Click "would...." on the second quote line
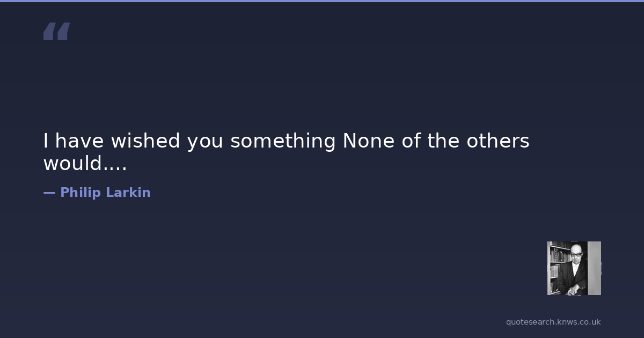Screen dimensions: 644x338 coord(85,164)
